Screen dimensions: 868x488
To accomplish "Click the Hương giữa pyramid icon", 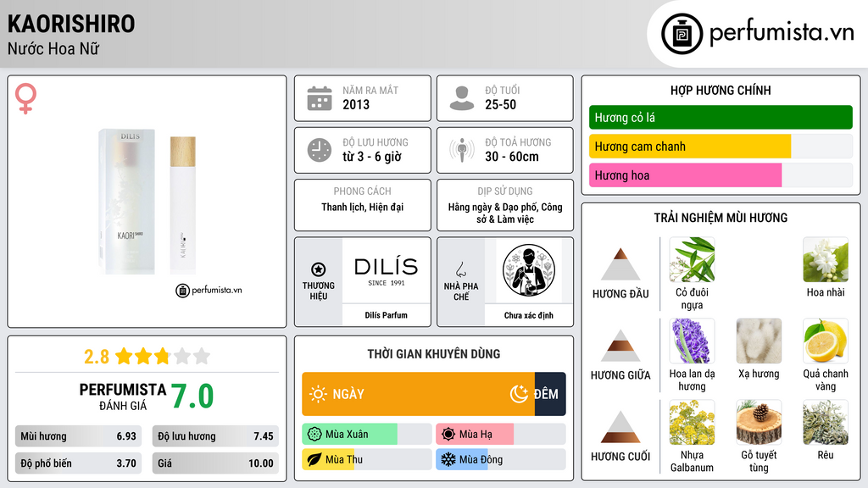I will click(x=620, y=346).
